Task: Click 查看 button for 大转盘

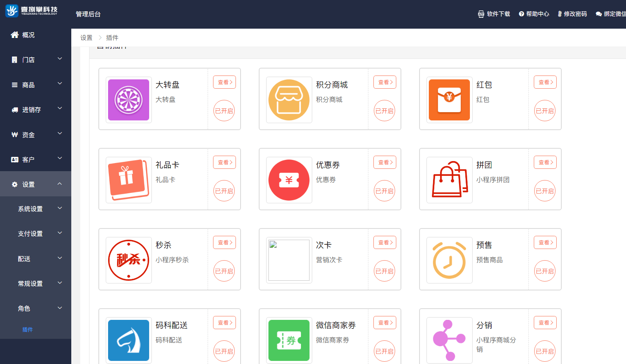Action: pyautogui.click(x=224, y=82)
